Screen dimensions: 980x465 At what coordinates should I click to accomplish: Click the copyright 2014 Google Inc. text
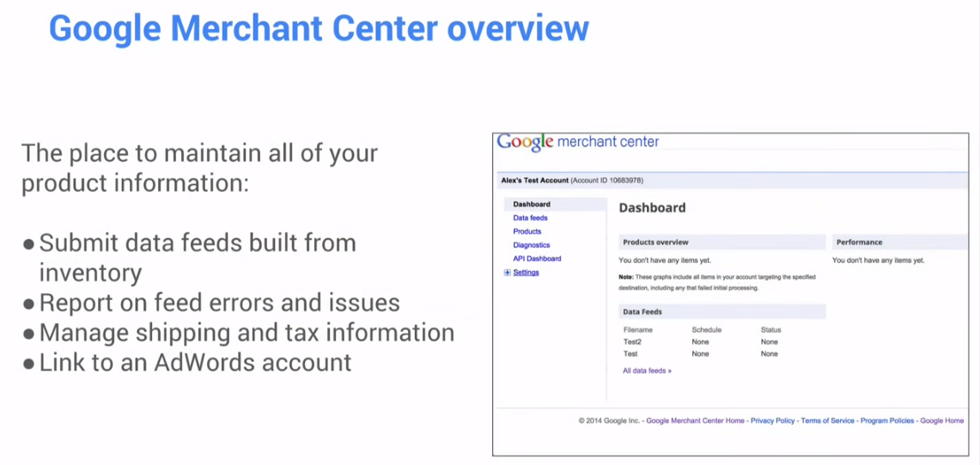[x=609, y=421]
